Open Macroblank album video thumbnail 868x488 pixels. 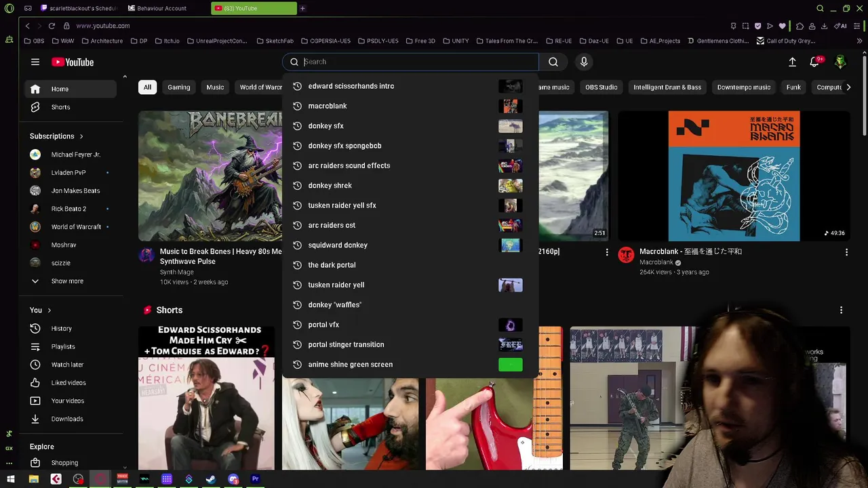pyautogui.click(x=734, y=176)
